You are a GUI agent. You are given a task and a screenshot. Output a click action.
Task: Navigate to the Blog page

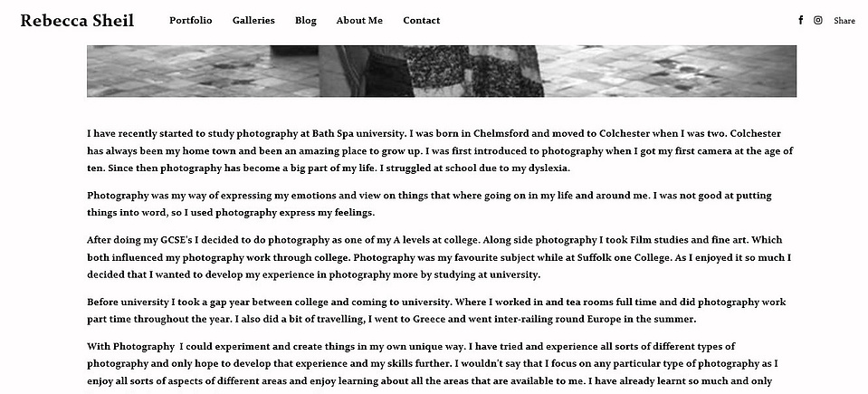[x=306, y=21]
